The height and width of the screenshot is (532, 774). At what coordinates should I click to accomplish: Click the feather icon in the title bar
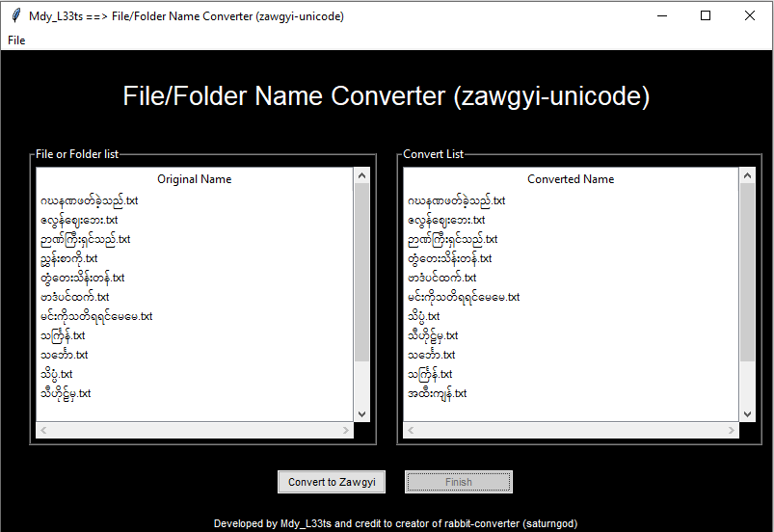click(x=15, y=15)
